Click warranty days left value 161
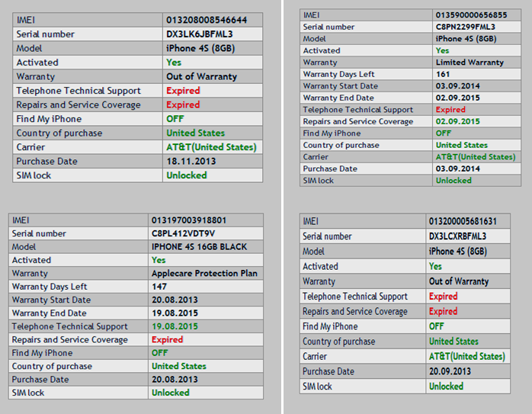Viewport: 532px width, 414px height. pyautogui.click(x=443, y=74)
